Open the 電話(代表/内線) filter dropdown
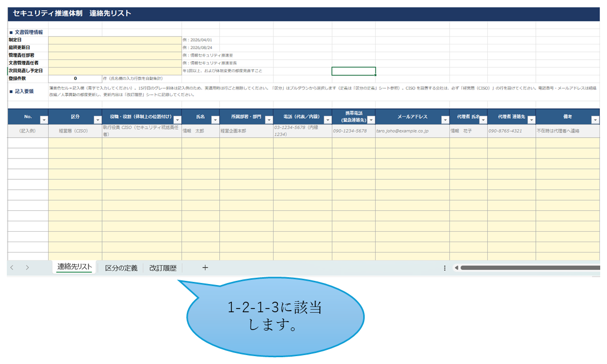The height and width of the screenshot is (364, 607). (328, 120)
